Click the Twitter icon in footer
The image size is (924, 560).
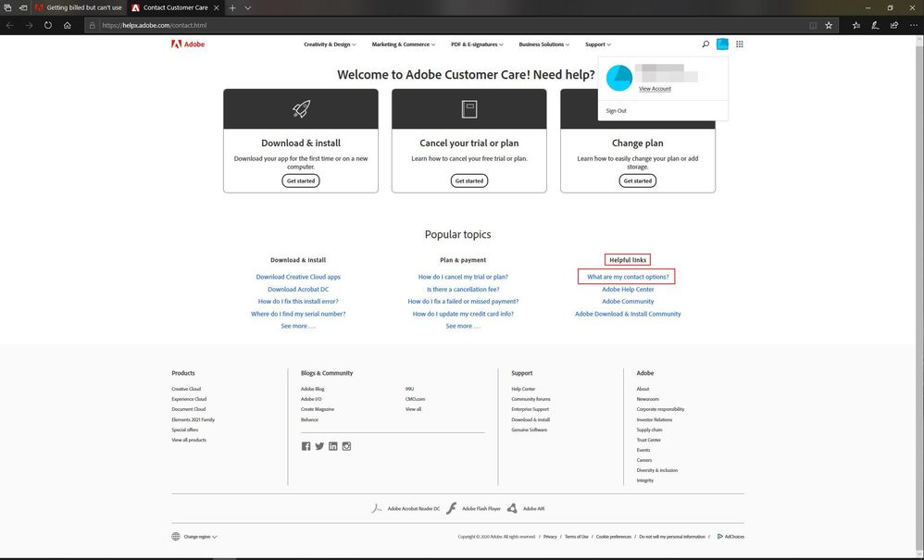(x=319, y=446)
